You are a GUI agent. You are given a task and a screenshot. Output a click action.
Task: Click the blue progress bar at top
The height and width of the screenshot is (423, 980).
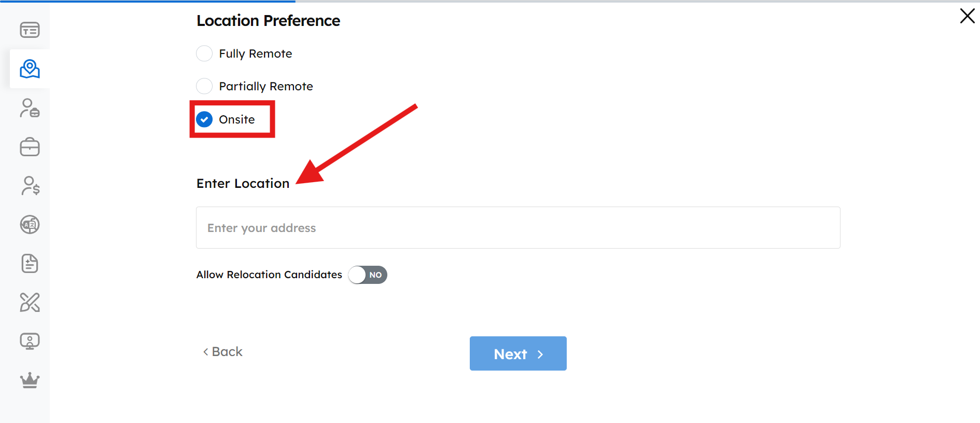point(148,2)
